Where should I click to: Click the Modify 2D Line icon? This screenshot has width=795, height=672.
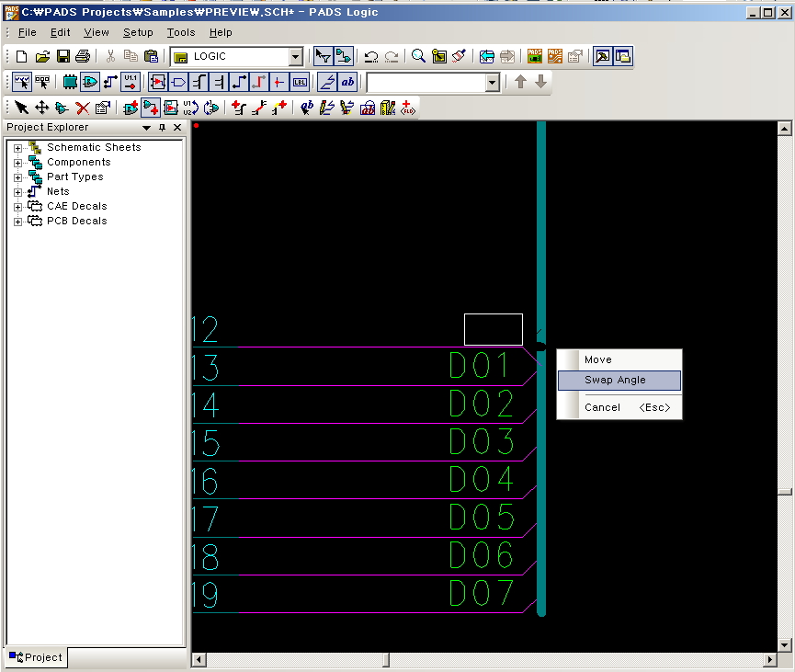[x=347, y=108]
